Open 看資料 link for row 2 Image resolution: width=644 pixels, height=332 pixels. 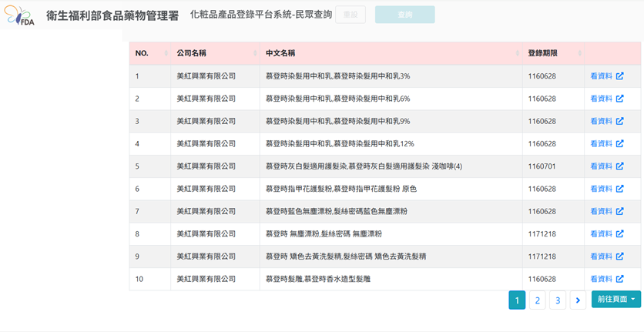coord(602,99)
